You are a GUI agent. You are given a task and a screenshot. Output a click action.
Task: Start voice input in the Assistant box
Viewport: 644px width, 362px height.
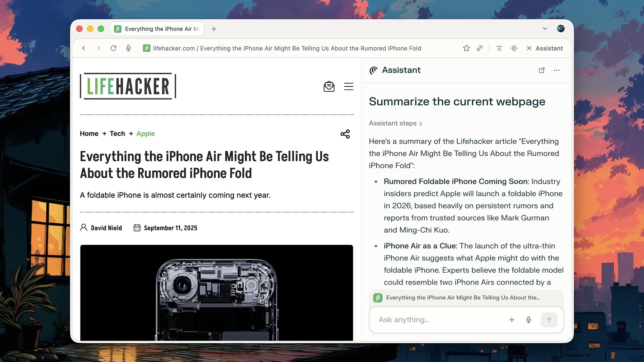(x=528, y=320)
